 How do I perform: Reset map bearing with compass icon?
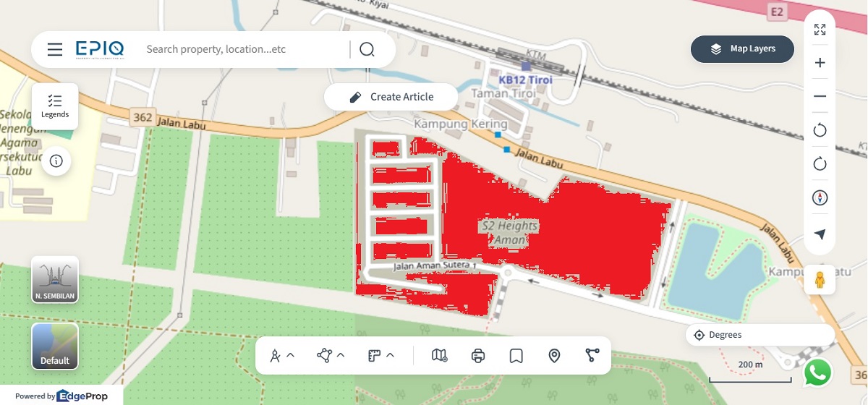(820, 197)
